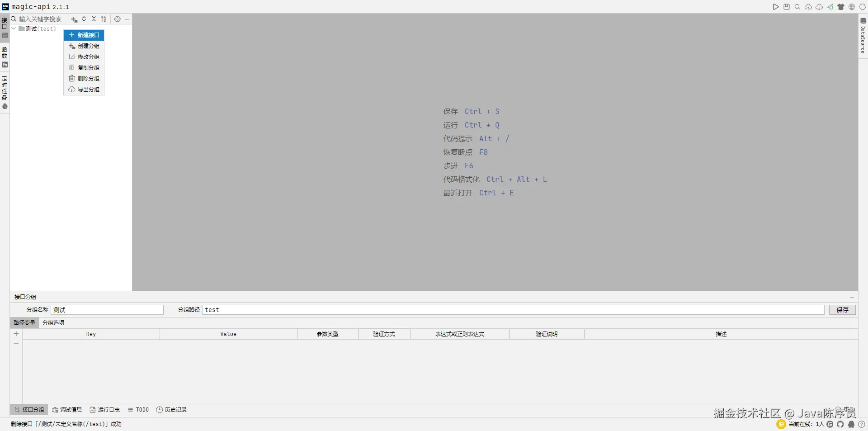Add a row with the plus icon

point(16,334)
